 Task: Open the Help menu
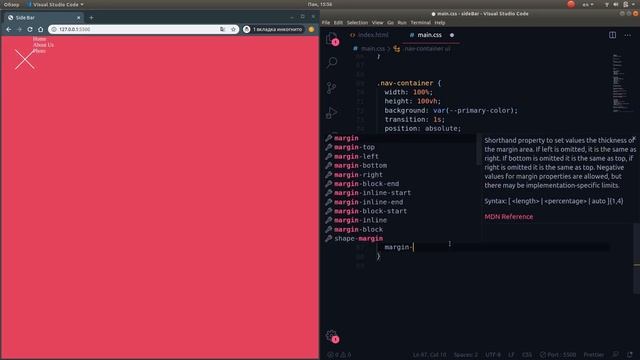(440, 22)
